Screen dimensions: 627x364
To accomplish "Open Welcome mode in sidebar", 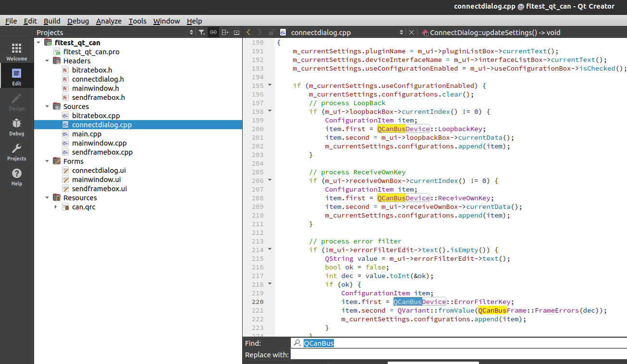I will (x=17, y=52).
